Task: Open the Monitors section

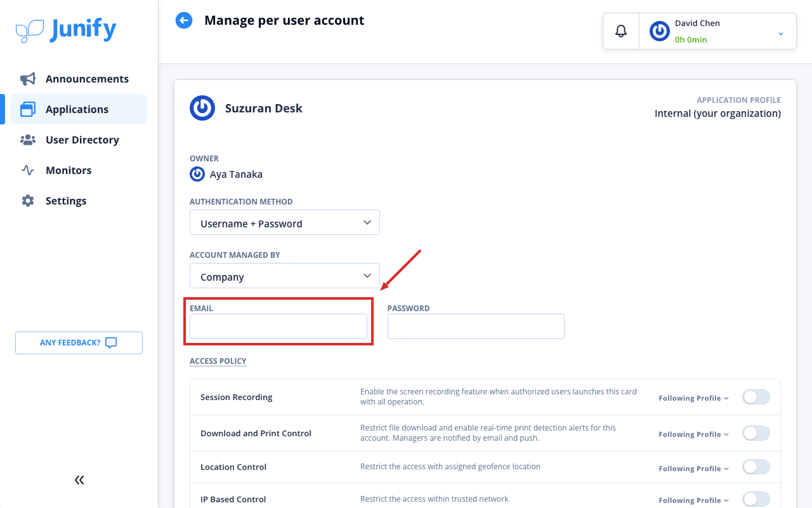Action: 79,170
